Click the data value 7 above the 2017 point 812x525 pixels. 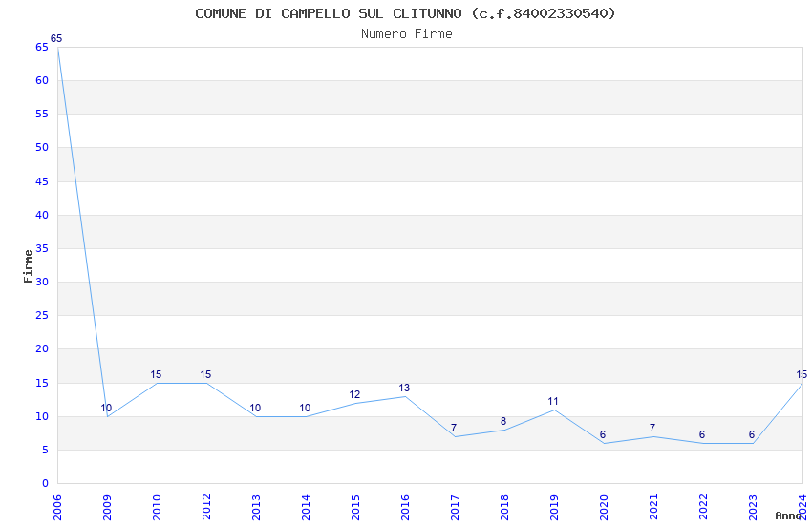pyautogui.click(x=454, y=428)
